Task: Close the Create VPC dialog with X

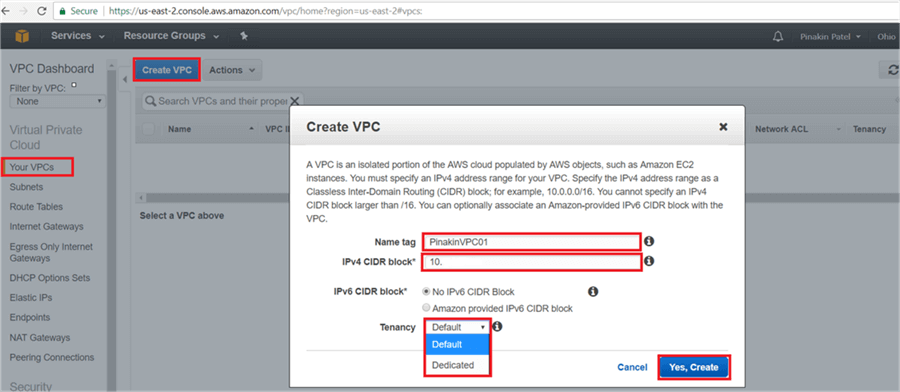Action: click(x=723, y=127)
